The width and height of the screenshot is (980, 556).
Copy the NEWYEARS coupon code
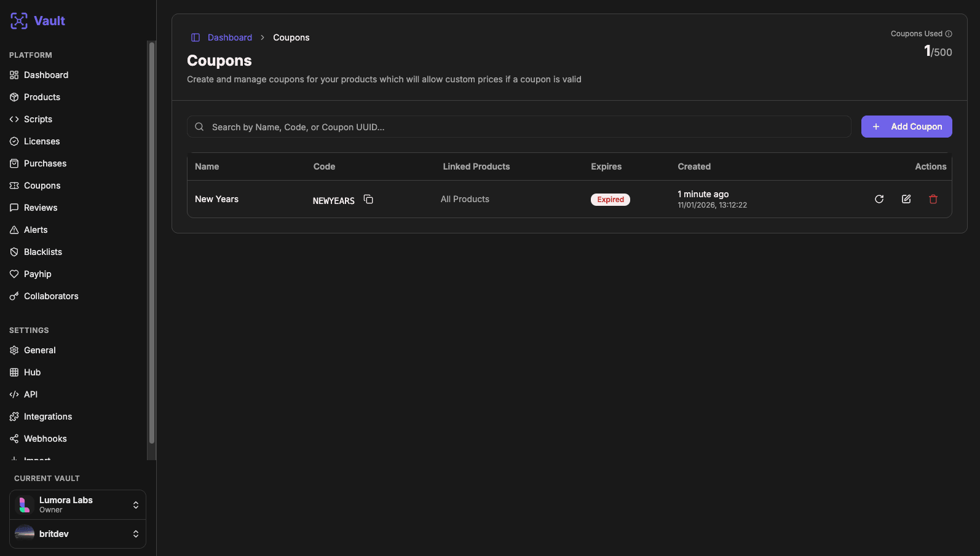point(368,199)
